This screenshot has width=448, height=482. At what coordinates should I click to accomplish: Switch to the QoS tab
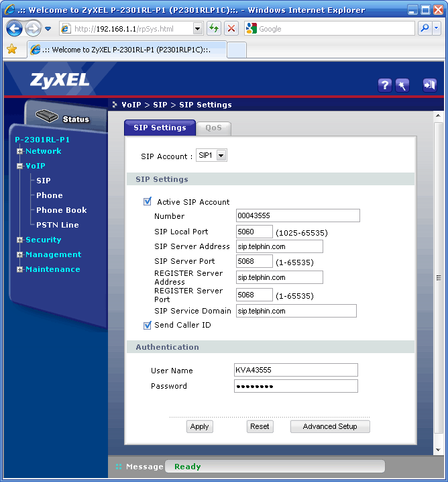[x=213, y=128]
